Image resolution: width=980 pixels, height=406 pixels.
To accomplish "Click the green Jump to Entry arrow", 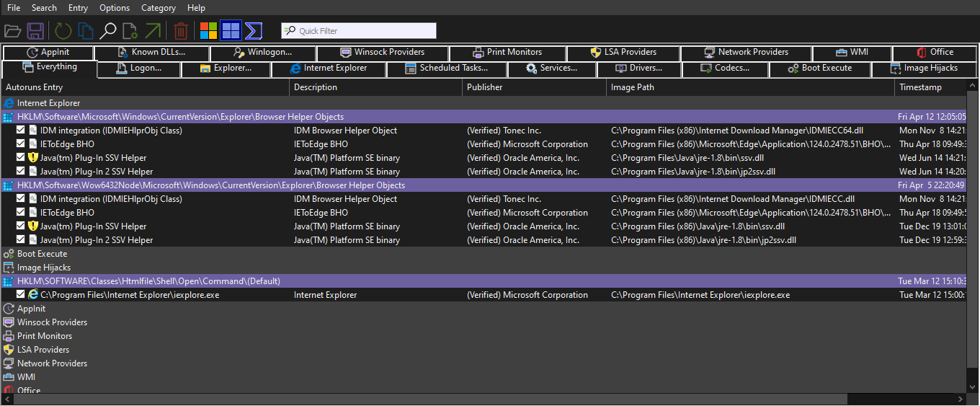I will tap(153, 31).
